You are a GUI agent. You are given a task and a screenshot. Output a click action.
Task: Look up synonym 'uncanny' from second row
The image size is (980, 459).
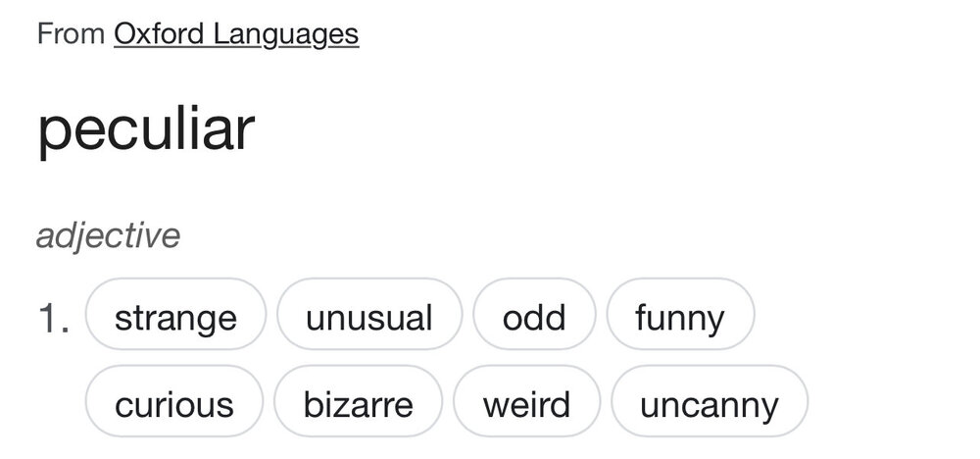709,403
